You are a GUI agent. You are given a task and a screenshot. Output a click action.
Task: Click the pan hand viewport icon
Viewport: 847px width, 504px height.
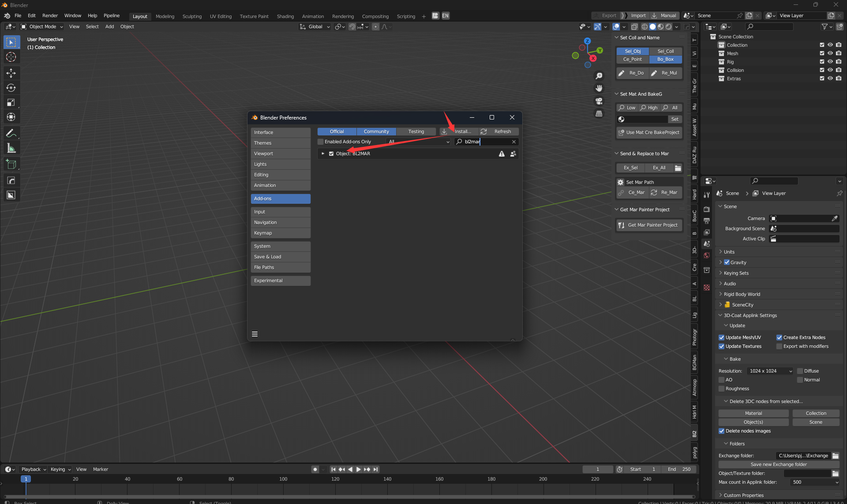[599, 88]
